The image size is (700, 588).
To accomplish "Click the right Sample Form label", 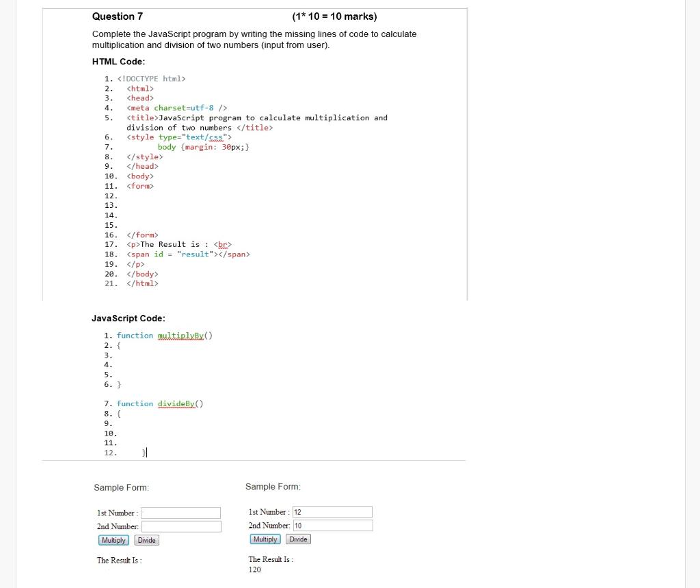I will point(273,486).
